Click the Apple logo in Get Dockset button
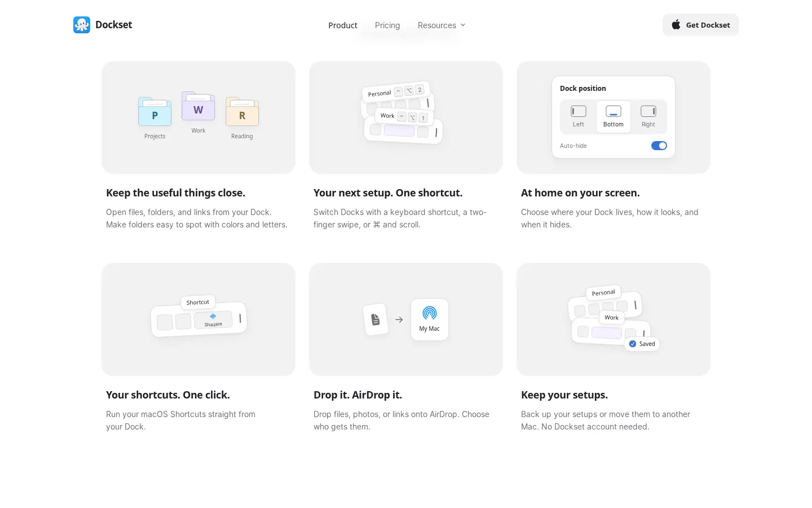 click(676, 24)
